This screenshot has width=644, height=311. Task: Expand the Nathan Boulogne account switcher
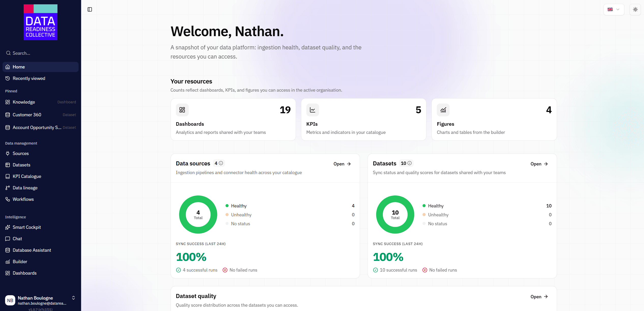[73, 298]
